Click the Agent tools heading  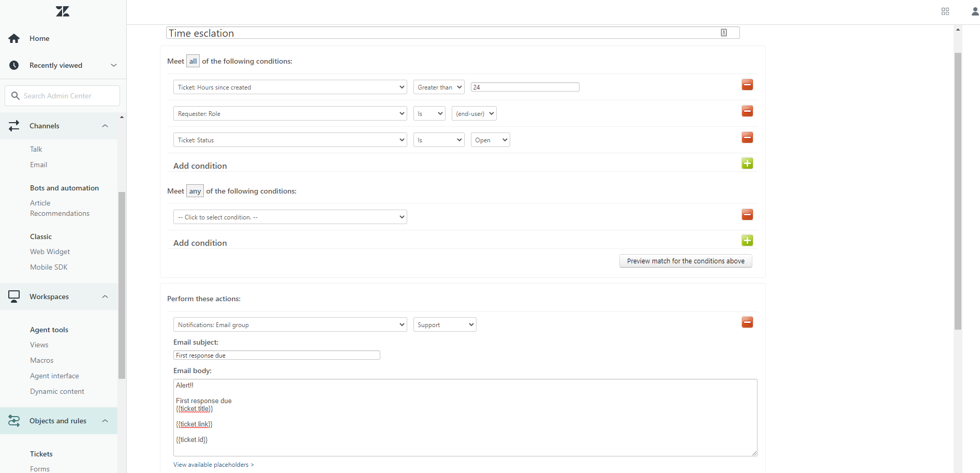tap(49, 330)
